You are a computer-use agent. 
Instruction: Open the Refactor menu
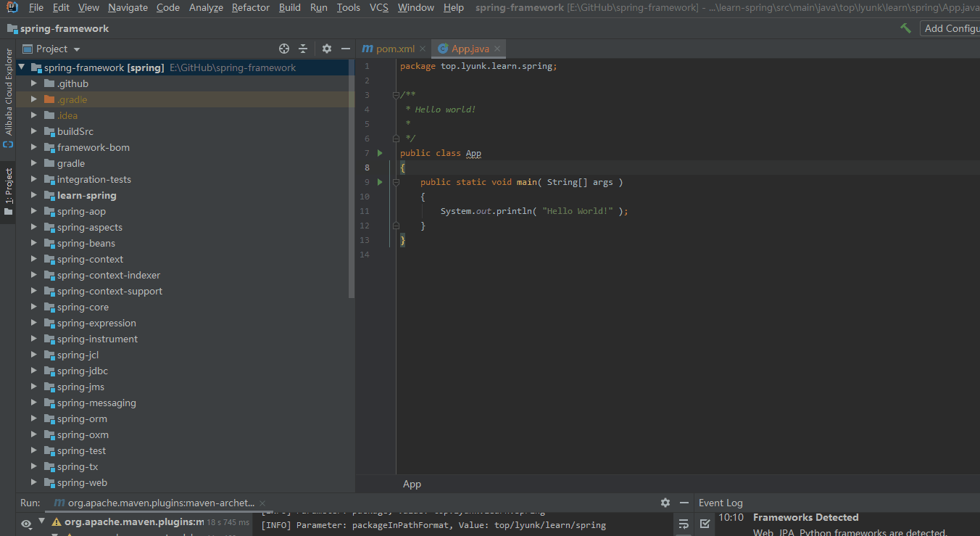[250, 7]
